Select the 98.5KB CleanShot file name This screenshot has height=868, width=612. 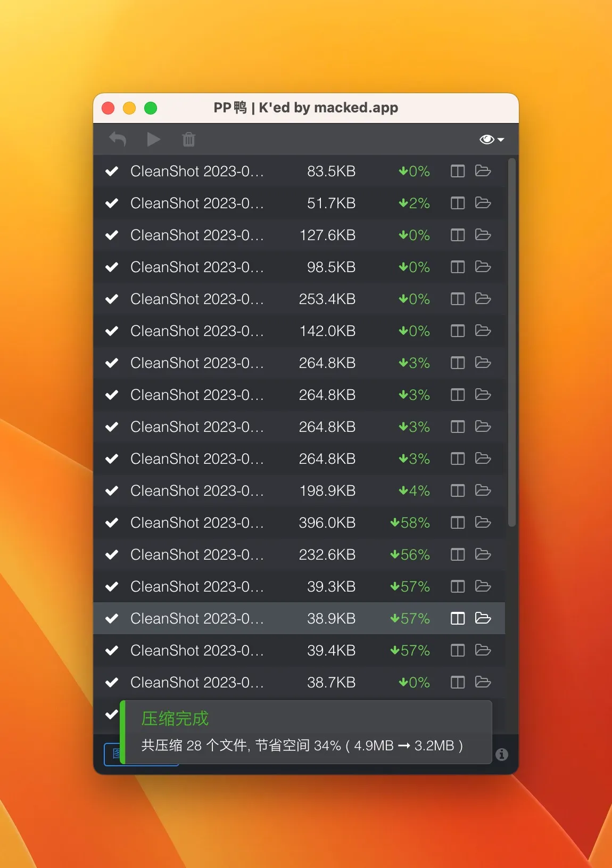click(x=197, y=267)
